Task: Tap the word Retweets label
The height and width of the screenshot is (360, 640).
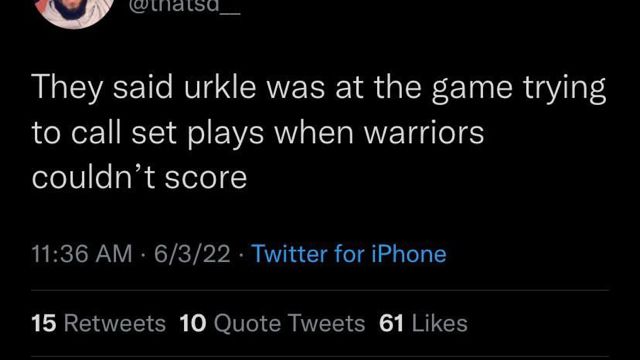Action: (115, 324)
